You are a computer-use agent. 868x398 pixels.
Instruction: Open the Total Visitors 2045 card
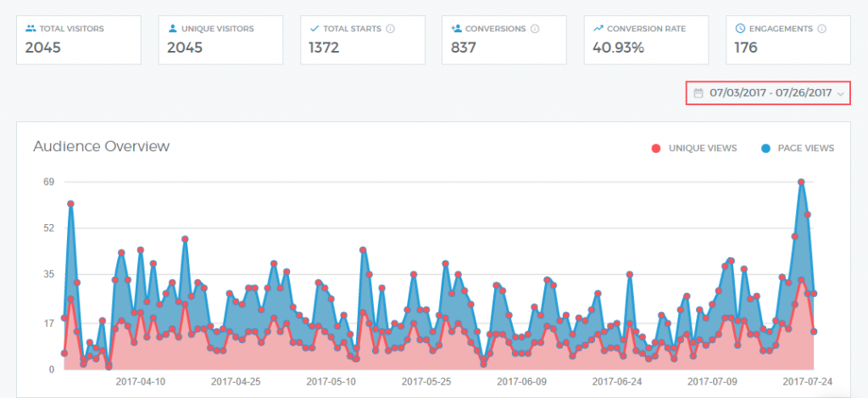78,39
